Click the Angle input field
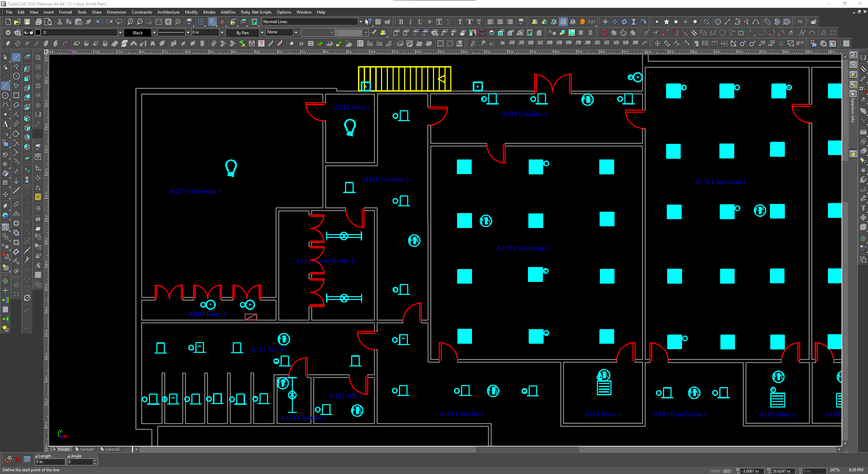 pyautogui.click(x=80, y=462)
